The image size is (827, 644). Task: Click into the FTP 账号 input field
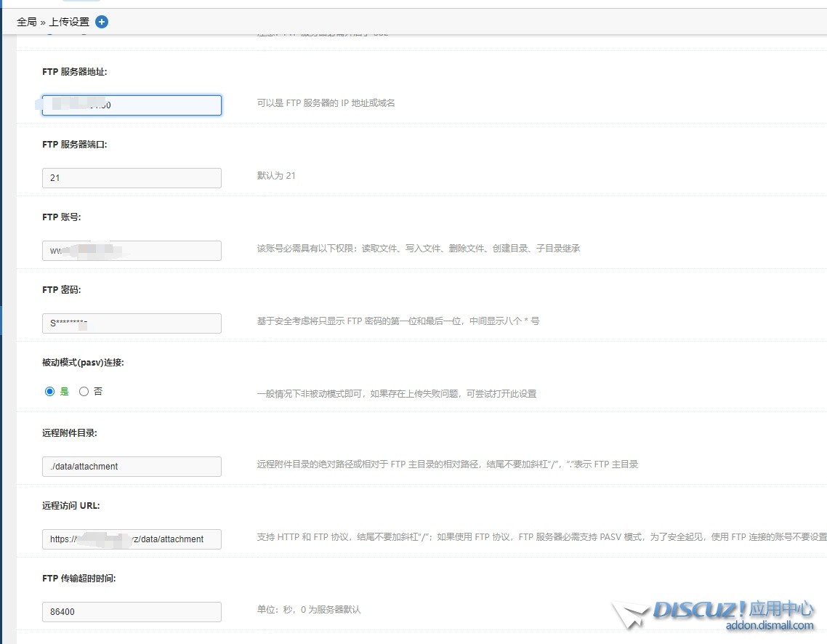coord(132,251)
